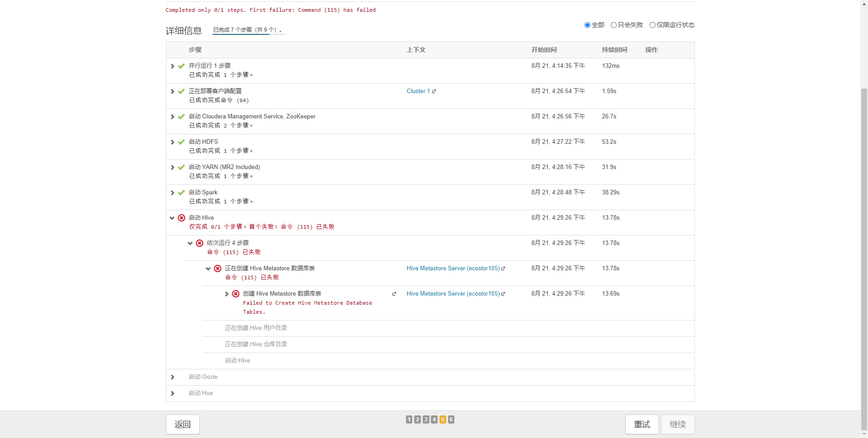Click the scrollbar down arrow
Screen dimensions: 868x438
tap(864, 434)
